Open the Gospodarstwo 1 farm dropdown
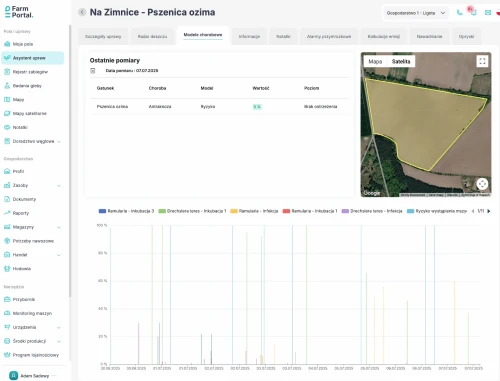Image resolution: width=500 pixels, height=381 pixels. pos(415,13)
